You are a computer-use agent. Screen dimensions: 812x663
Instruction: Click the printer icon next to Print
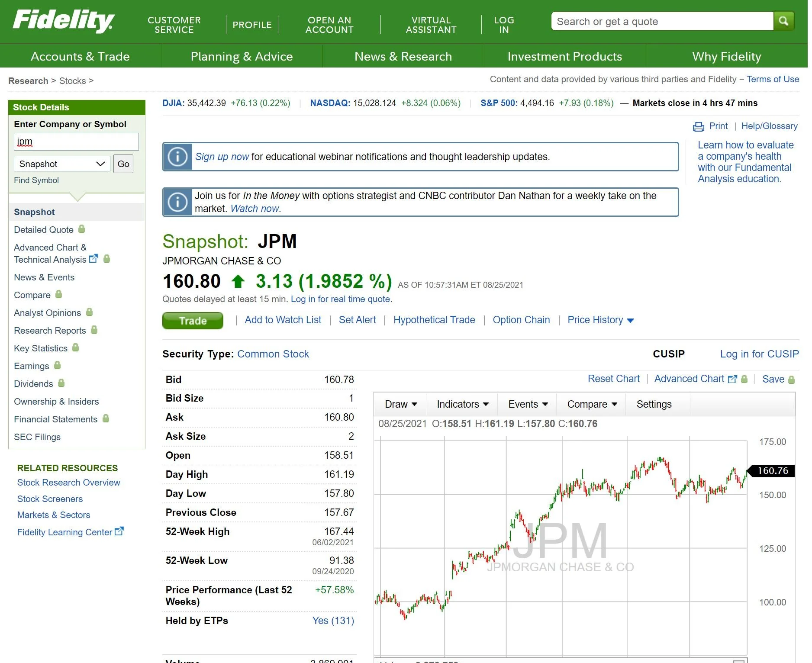point(698,126)
